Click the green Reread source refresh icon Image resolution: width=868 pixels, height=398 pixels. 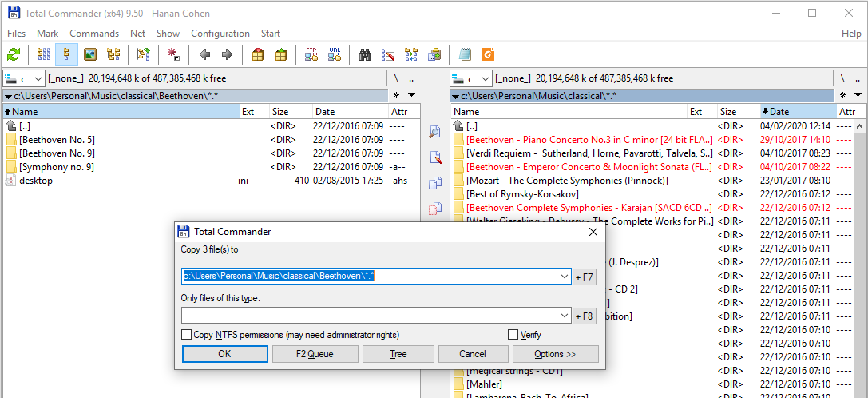point(14,54)
